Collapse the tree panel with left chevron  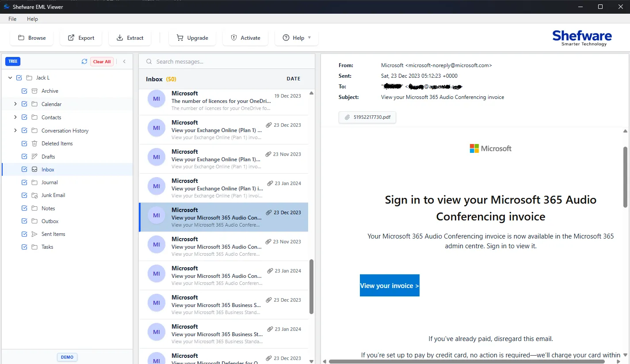tap(124, 61)
